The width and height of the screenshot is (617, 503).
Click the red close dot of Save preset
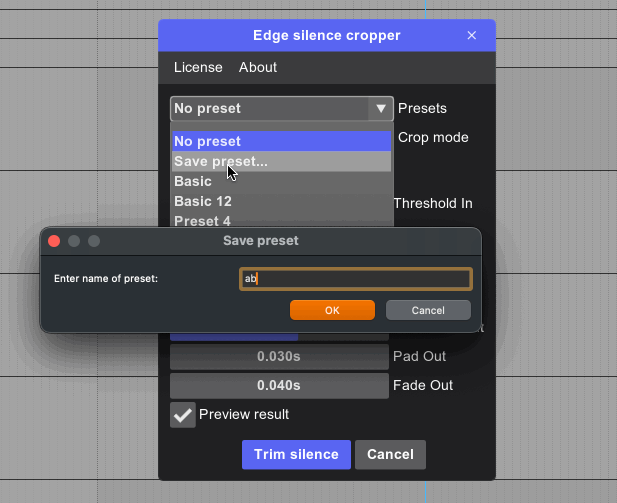pos(55,241)
